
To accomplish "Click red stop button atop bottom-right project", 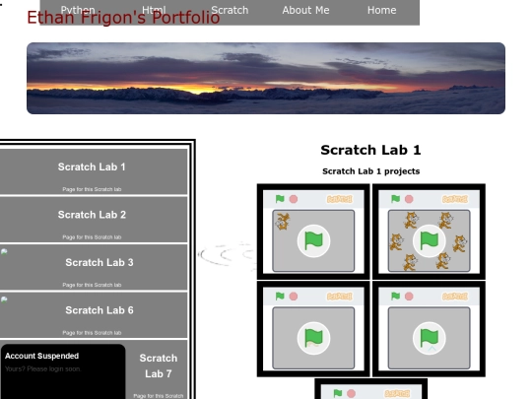I will [x=409, y=297].
